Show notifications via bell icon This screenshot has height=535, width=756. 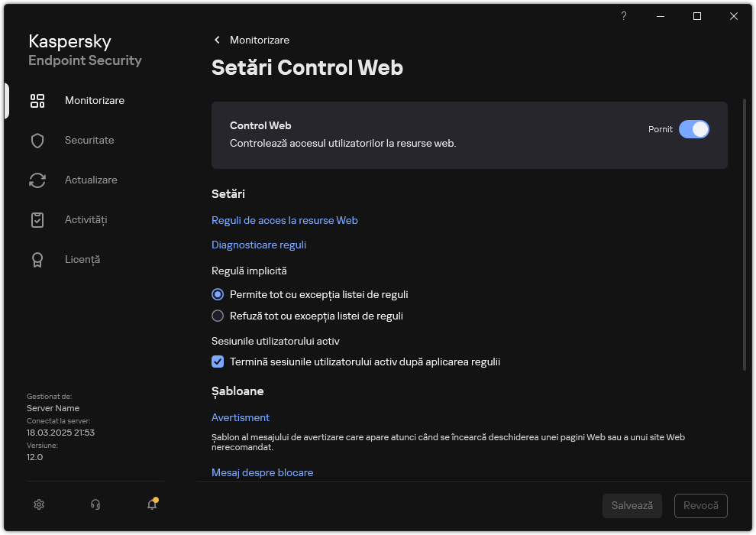coord(150,505)
